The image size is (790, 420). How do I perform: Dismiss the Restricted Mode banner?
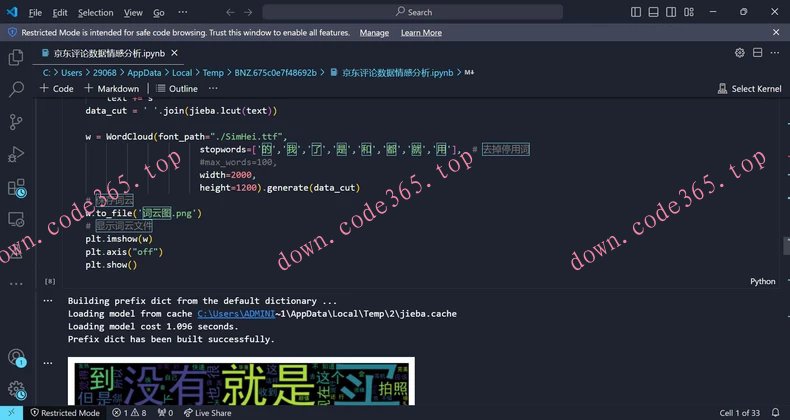click(x=776, y=32)
